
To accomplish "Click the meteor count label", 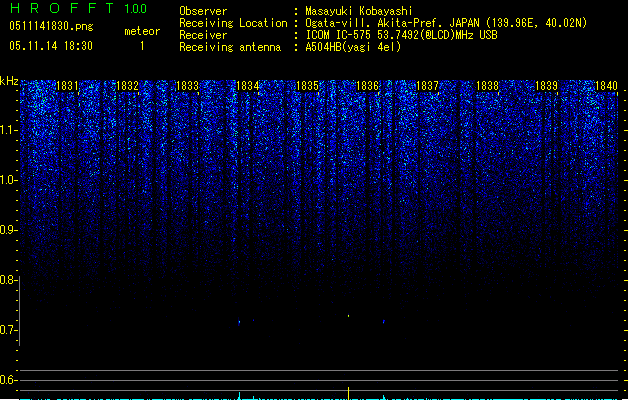I will coord(142,31).
